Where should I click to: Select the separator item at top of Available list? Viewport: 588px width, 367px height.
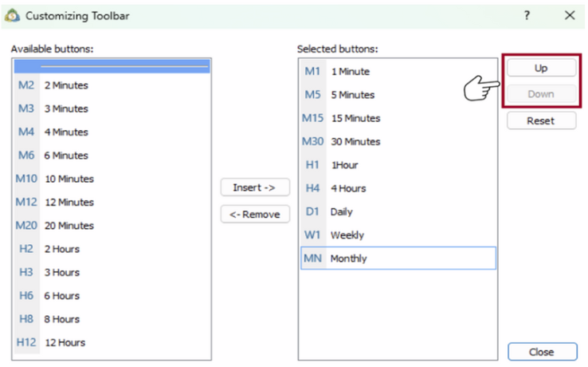point(112,65)
